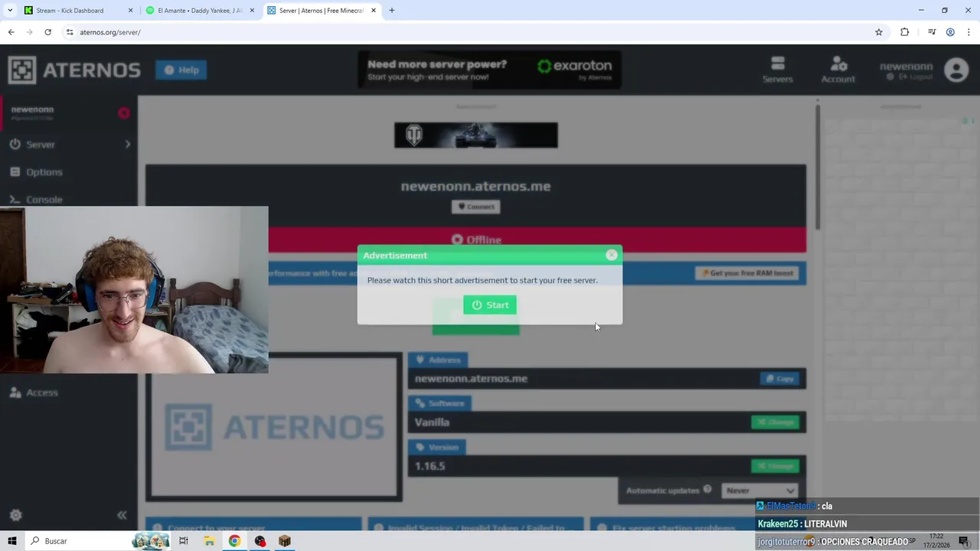Open the tab search dropdown arrow
The height and width of the screenshot is (551, 980).
10,11
